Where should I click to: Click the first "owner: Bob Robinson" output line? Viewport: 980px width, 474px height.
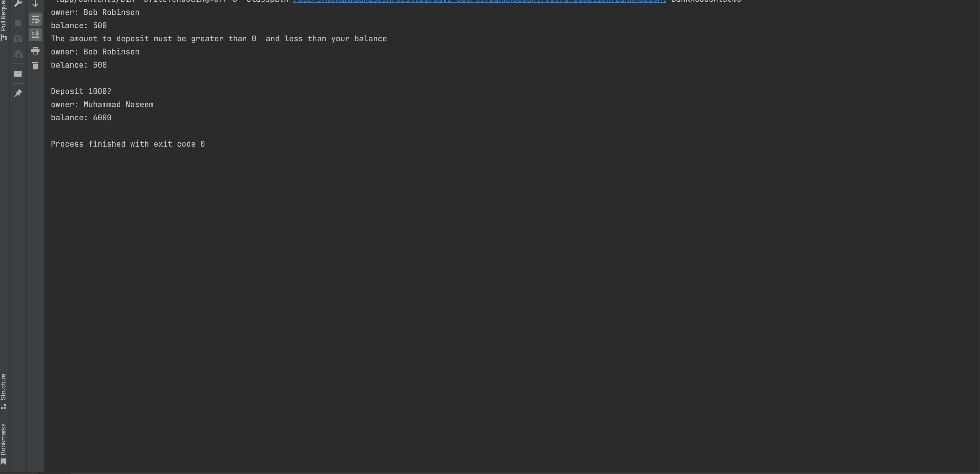(95, 13)
